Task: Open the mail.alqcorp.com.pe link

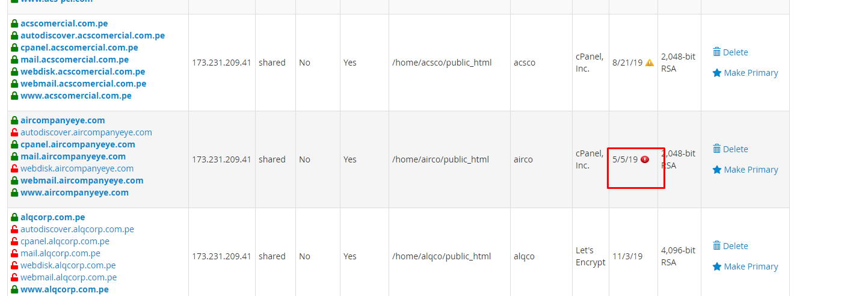Action: tap(60, 253)
